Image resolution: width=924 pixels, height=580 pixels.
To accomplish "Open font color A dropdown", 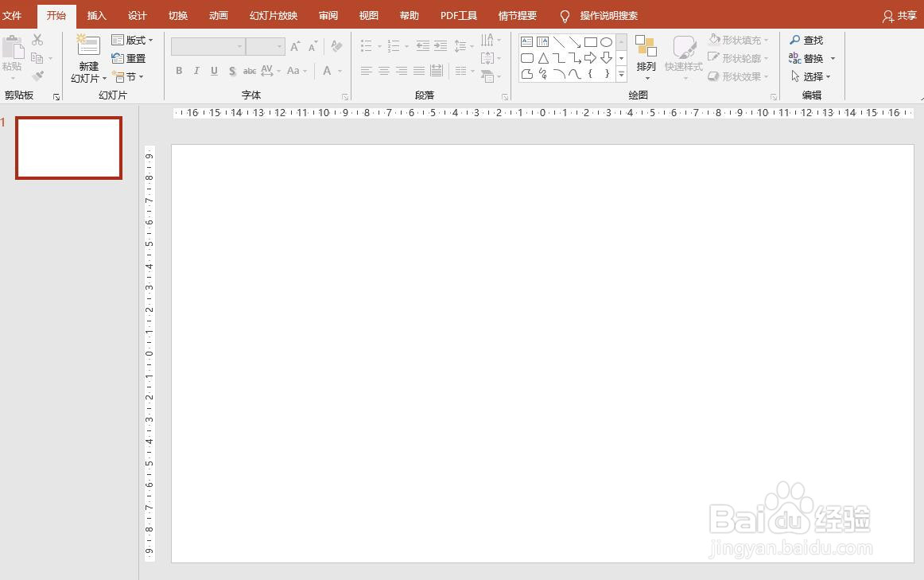I will [340, 72].
